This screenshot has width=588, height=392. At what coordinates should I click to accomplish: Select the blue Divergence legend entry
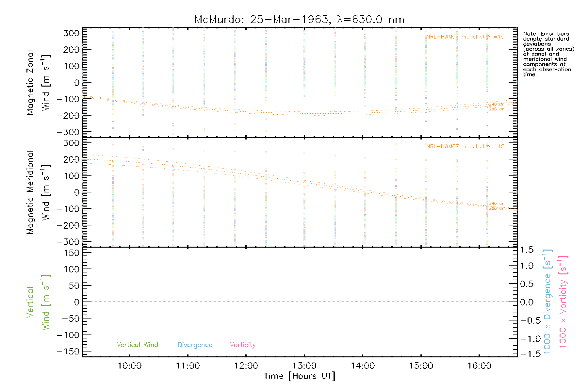pos(195,345)
